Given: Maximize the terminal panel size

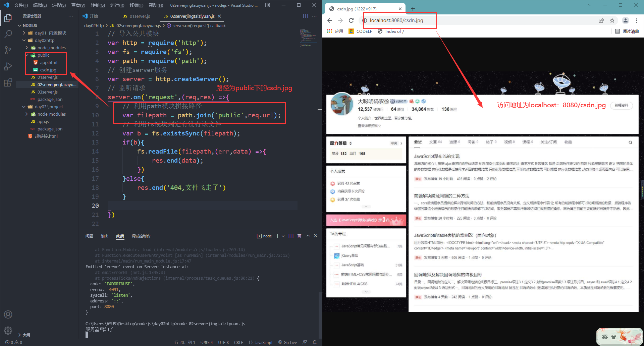Looking at the screenshot, I should 308,236.
